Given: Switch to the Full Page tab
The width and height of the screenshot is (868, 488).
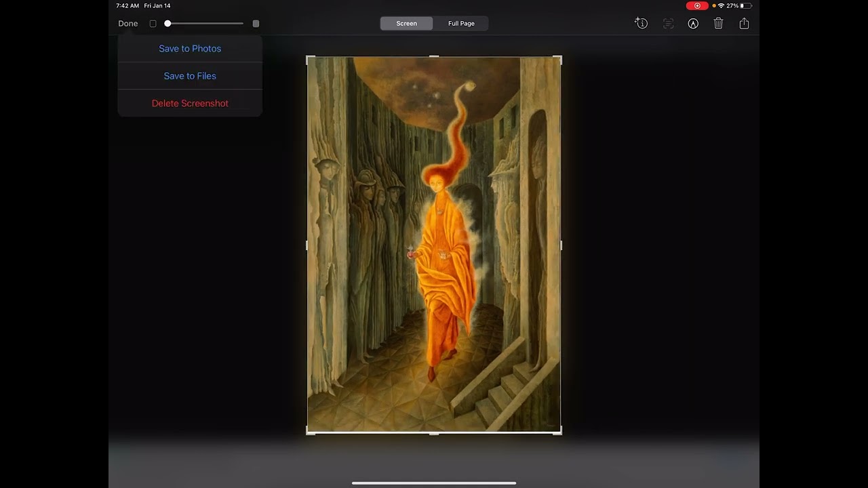Looking at the screenshot, I should click(x=461, y=23).
